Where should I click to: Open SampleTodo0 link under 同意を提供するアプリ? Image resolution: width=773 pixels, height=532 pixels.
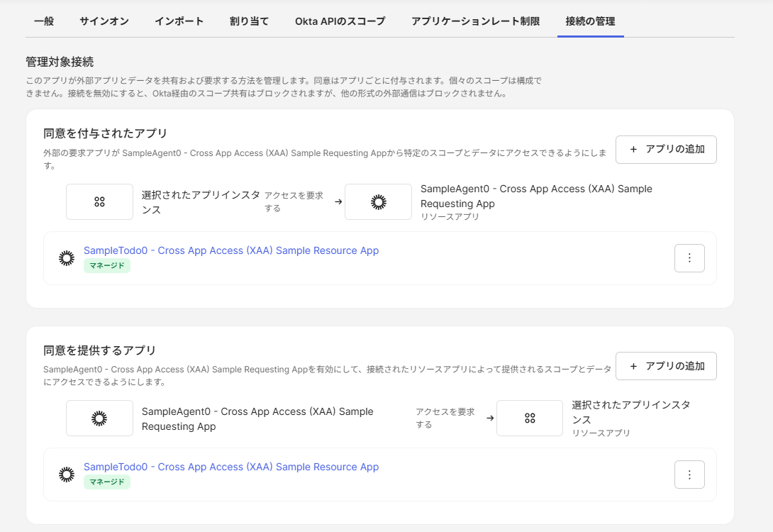tap(231, 467)
